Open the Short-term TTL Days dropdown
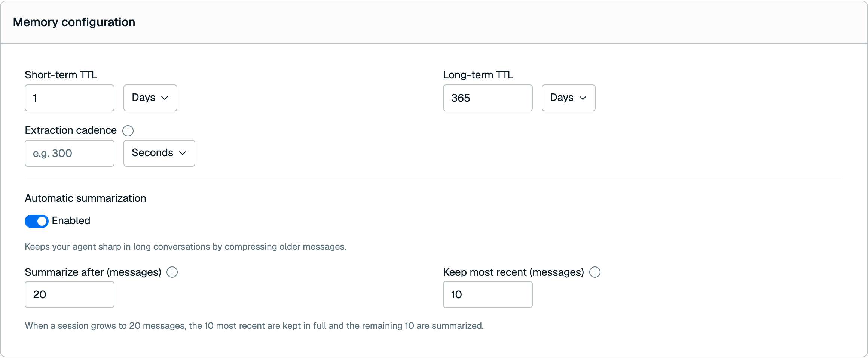Screen dimensions: 868x358 150,98
